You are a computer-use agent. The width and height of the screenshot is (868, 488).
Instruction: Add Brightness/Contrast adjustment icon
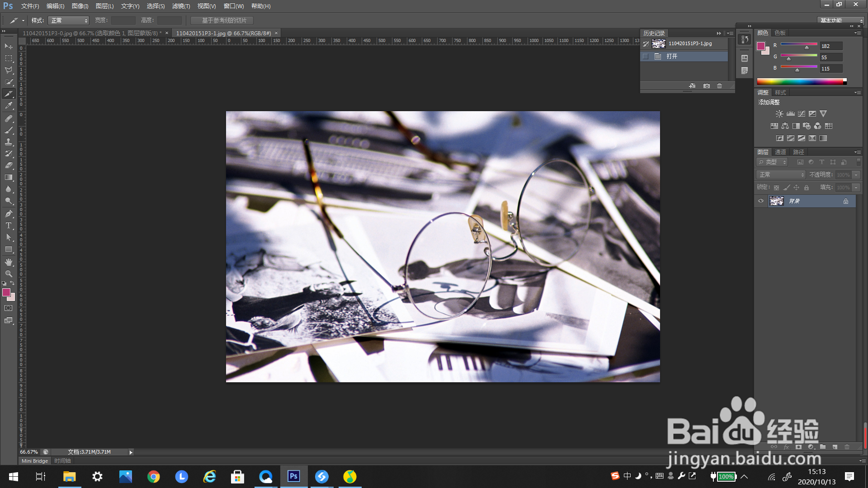click(x=779, y=114)
